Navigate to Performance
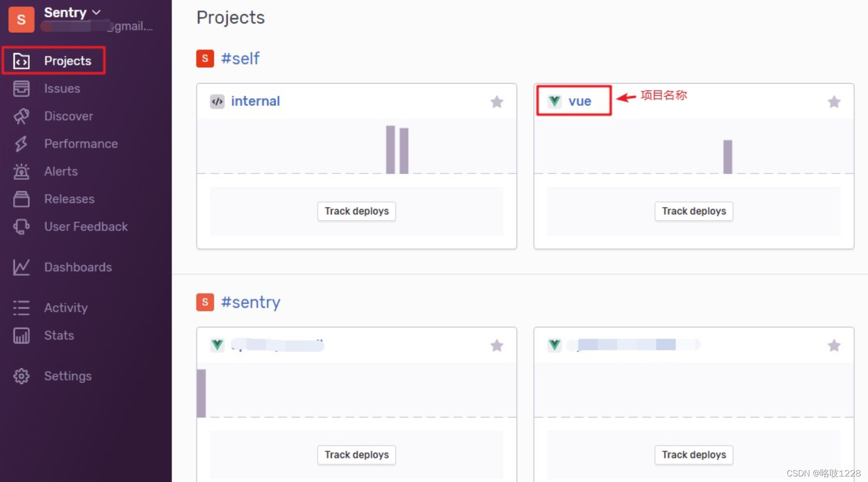This screenshot has width=868, height=482. [x=81, y=143]
